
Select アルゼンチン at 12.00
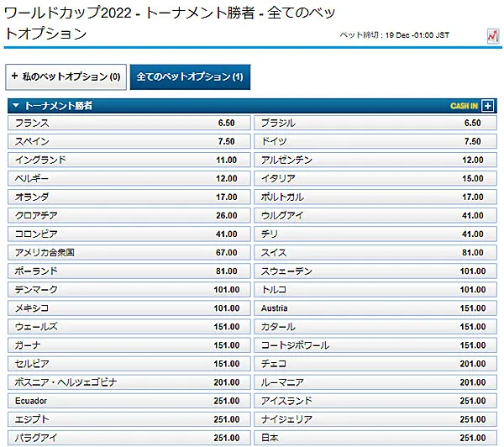[x=373, y=160]
